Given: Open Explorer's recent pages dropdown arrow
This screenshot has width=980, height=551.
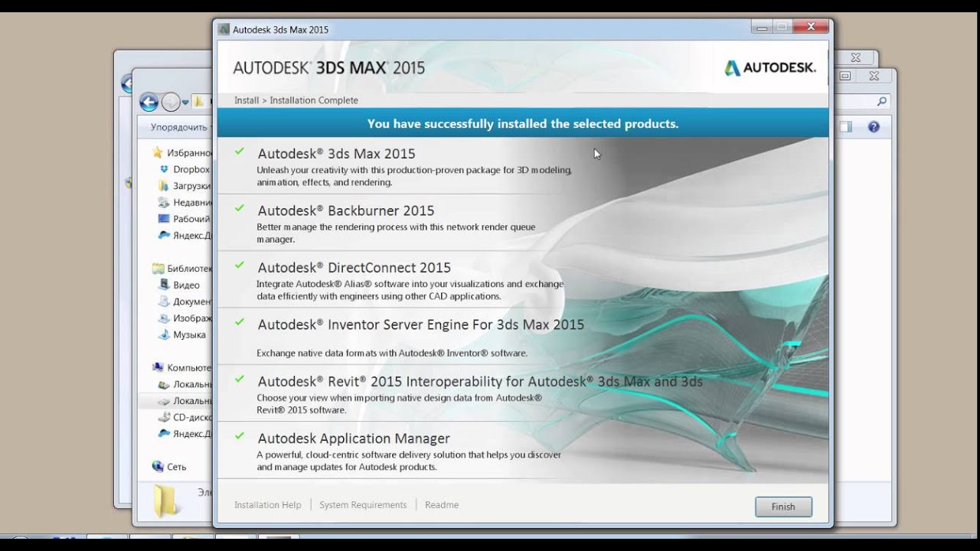Looking at the screenshot, I should pyautogui.click(x=185, y=103).
